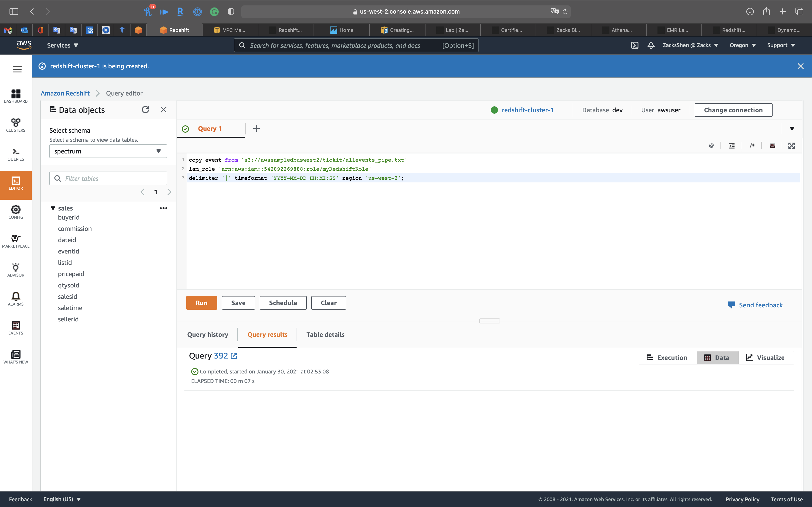The width and height of the screenshot is (812, 507).
Task: Select the Data results view
Action: (717, 357)
